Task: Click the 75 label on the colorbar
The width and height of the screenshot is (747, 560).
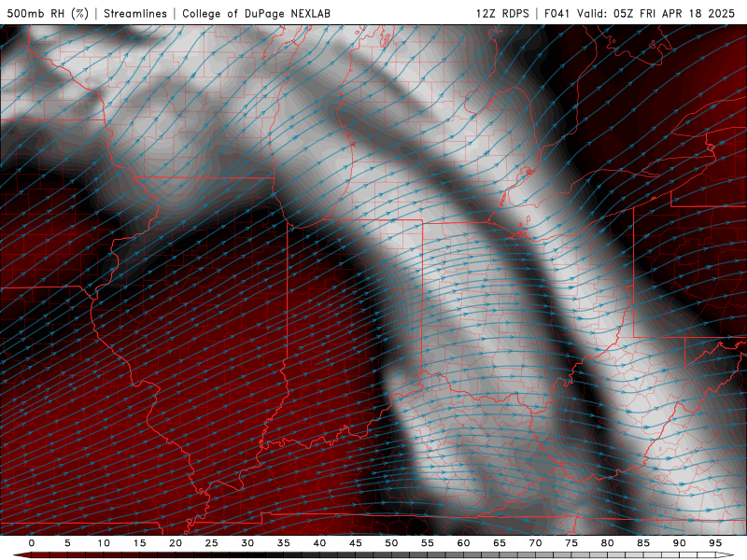Action: (x=571, y=543)
